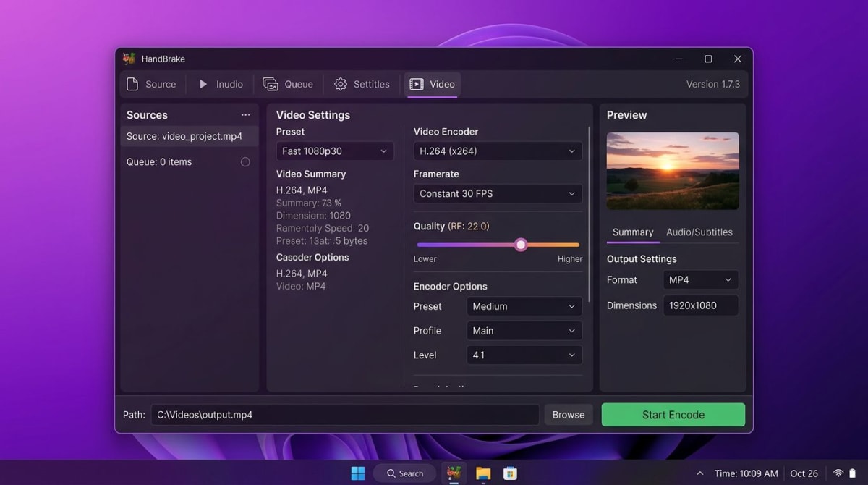The height and width of the screenshot is (485, 868).
Task: Select Source: video_project.mp4 row
Action: point(190,136)
